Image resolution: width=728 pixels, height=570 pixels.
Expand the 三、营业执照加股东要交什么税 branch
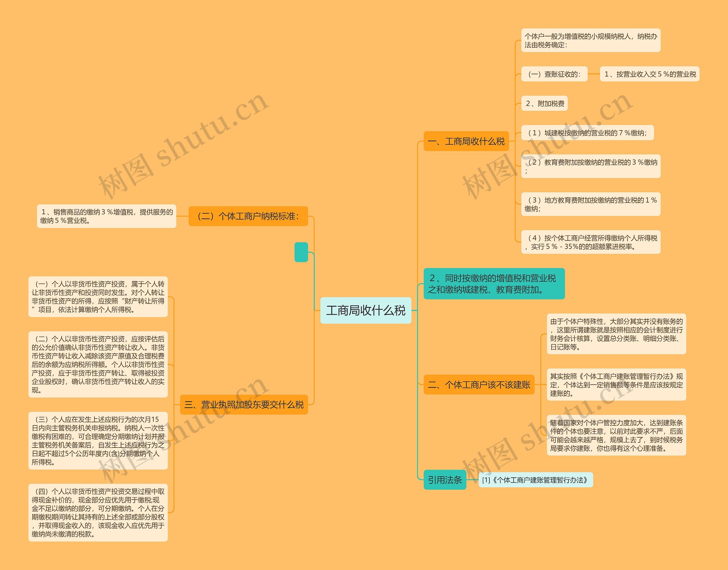[x=242, y=405]
